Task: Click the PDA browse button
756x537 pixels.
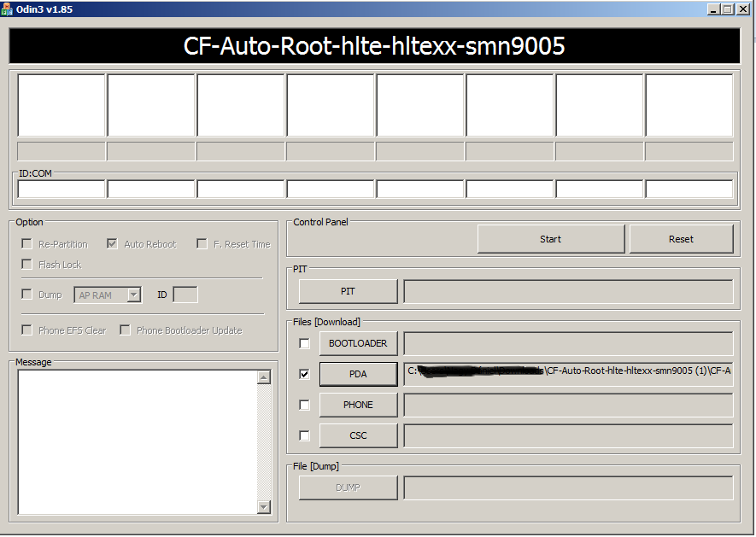Action: pyautogui.click(x=358, y=374)
